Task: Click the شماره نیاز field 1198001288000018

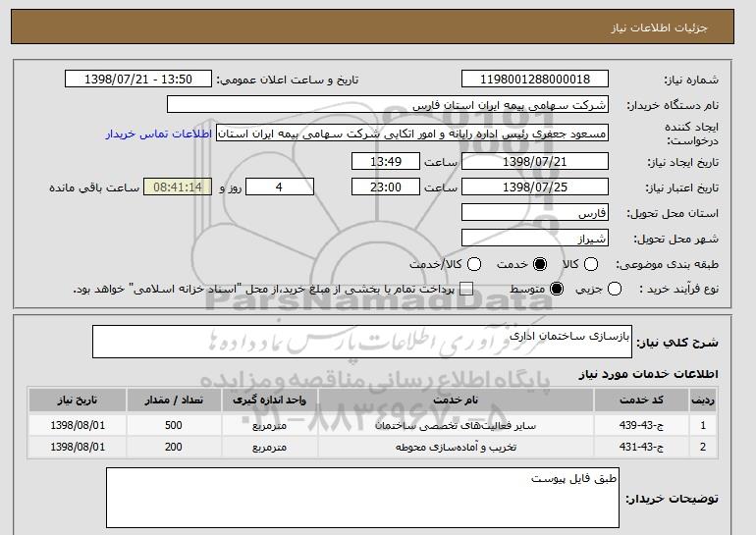Action: (x=535, y=80)
